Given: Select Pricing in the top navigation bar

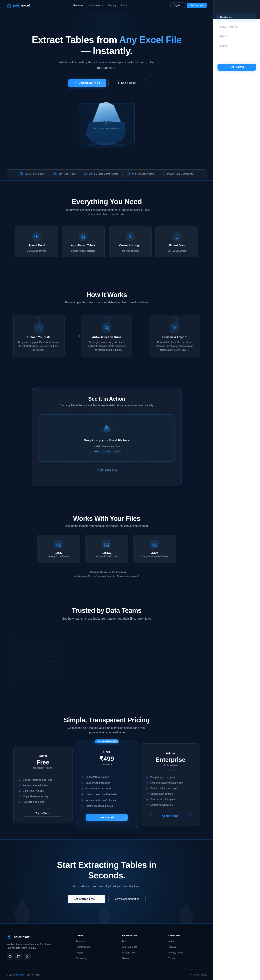Looking at the screenshot, I should (x=112, y=5).
